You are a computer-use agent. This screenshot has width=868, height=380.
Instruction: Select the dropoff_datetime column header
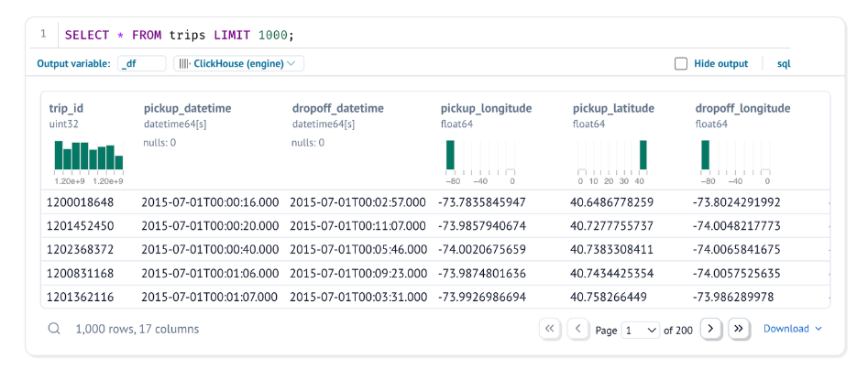(337, 108)
